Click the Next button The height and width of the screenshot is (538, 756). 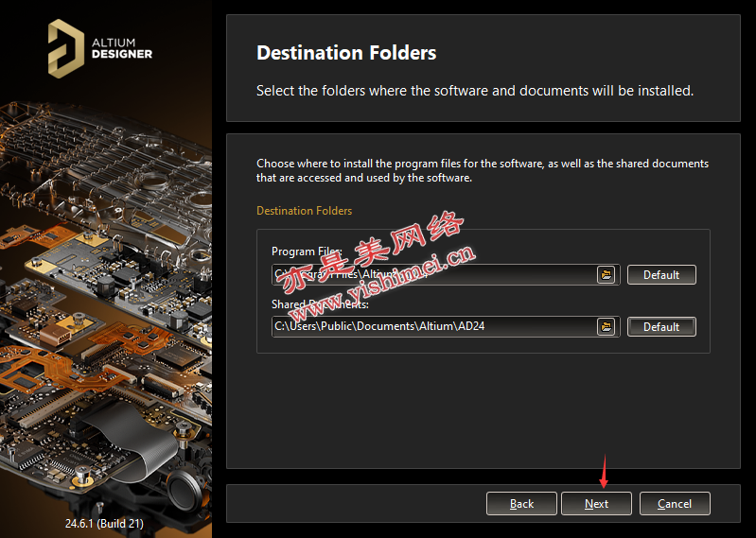tap(596, 504)
